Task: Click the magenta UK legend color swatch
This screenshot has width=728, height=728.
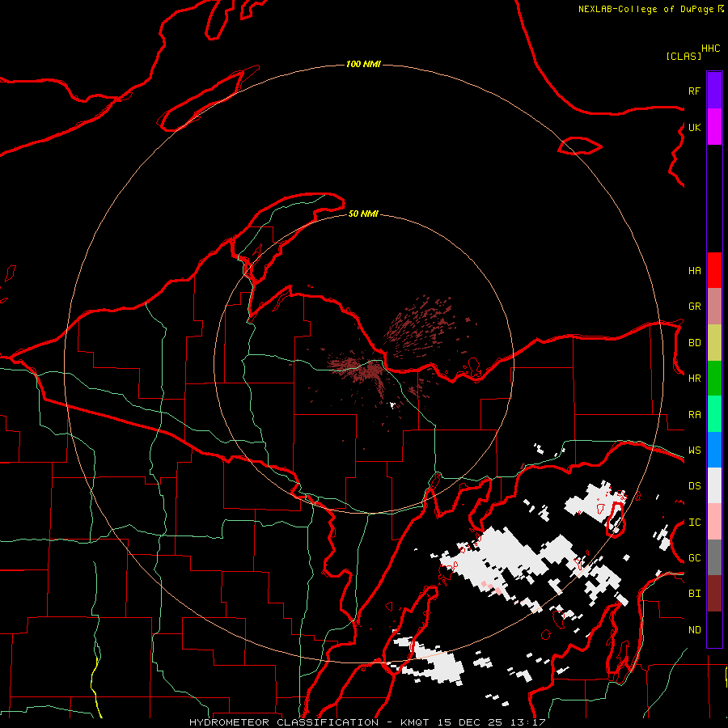Action: pos(714,127)
